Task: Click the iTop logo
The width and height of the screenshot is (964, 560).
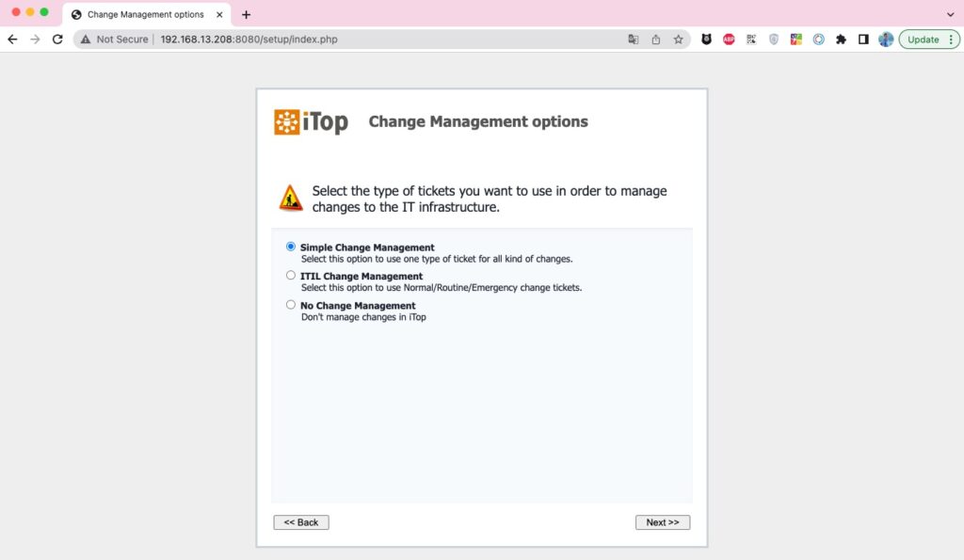Action: tap(311, 121)
